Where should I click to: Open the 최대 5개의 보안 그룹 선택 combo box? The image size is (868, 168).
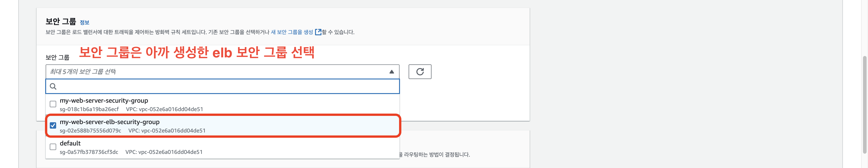click(222, 71)
